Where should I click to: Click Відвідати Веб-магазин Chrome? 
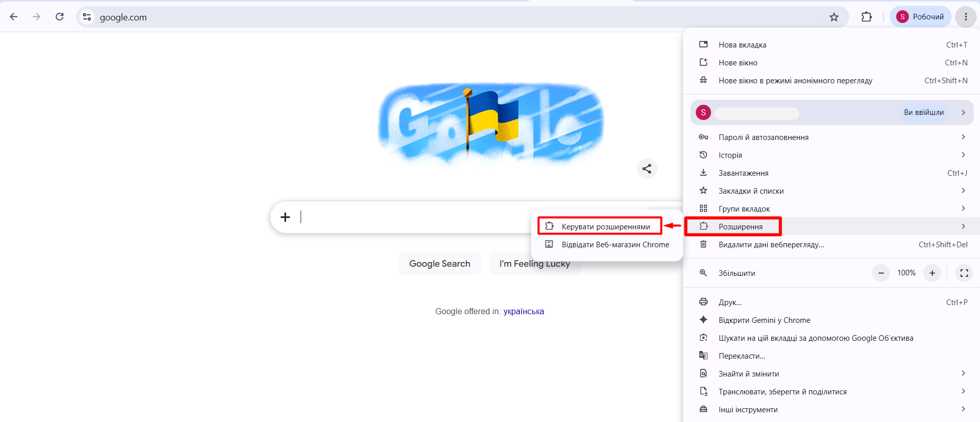coord(607,245)
